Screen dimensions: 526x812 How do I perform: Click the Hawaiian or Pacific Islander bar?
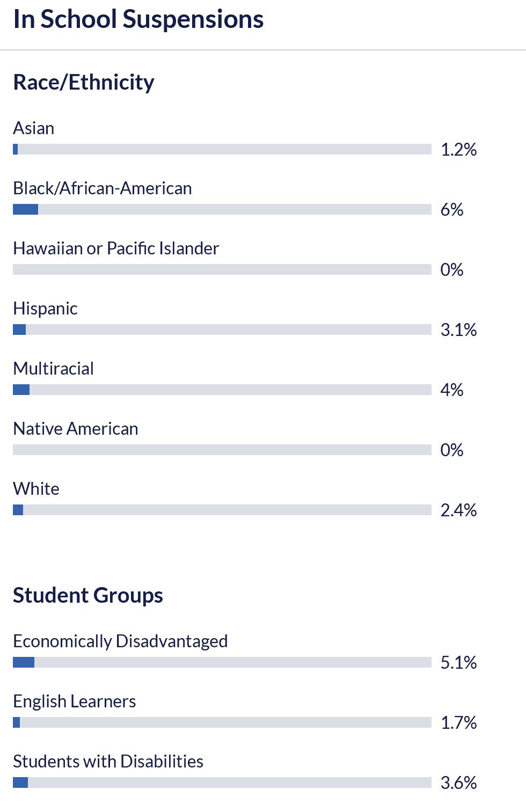[x=222, y=269]
